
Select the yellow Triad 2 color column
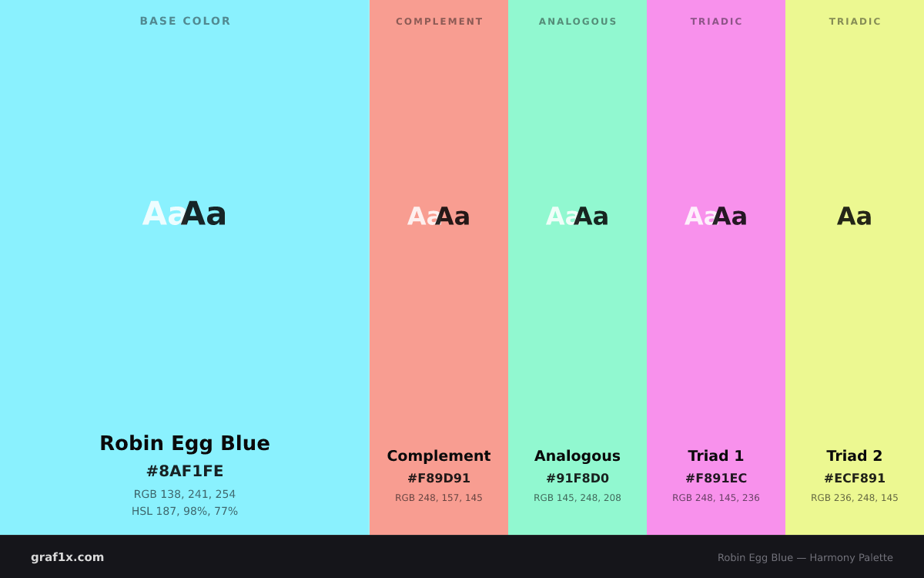(x=855, y=267)
